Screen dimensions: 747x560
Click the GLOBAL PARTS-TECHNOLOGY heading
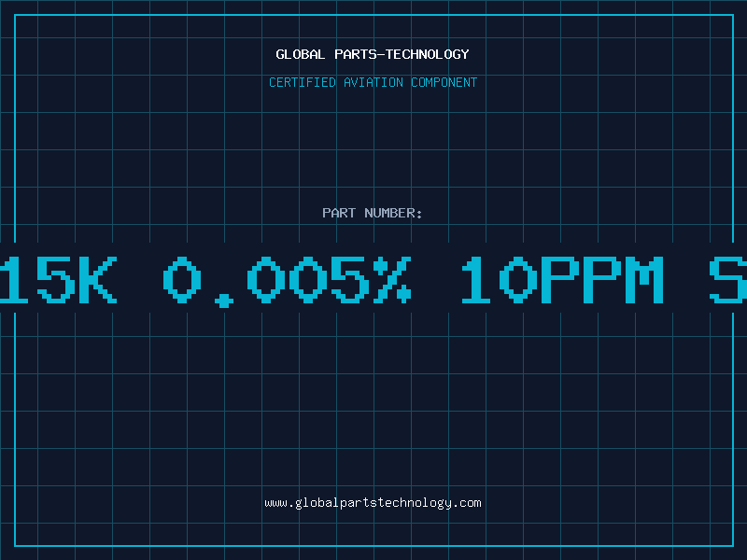click(373, 54)
